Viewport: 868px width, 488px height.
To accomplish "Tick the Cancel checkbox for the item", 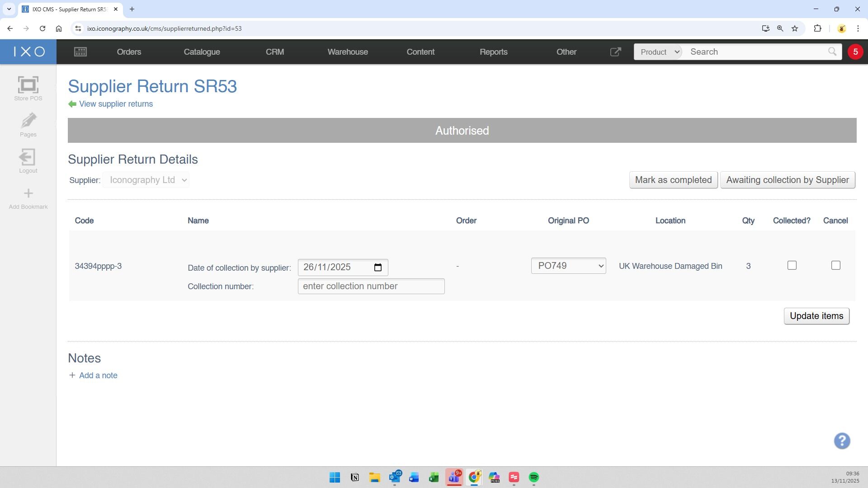I will coord(835,266).
